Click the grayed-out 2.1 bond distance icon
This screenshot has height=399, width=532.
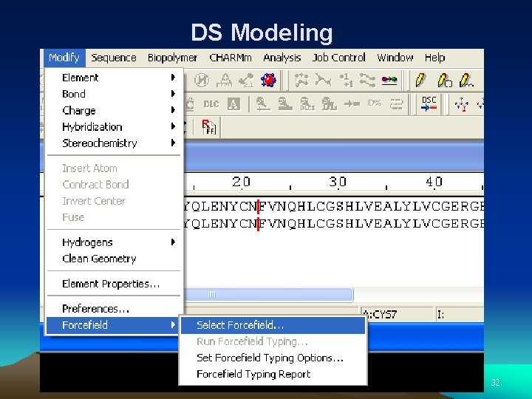point(246,81)
